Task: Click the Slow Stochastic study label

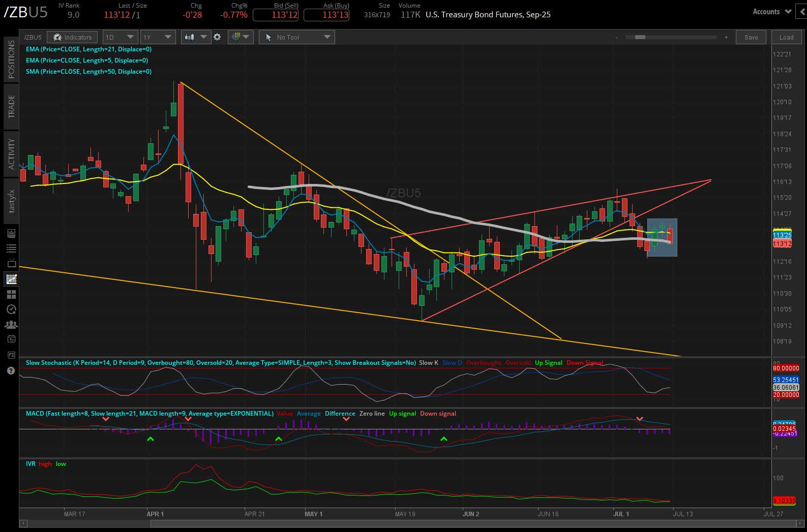Action: click(221, 363)
